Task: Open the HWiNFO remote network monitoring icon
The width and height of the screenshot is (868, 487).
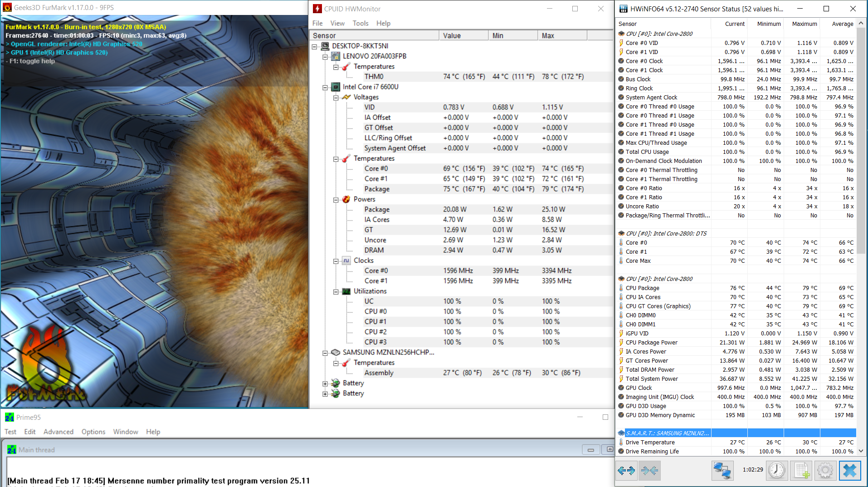Action: coord(722,471)
